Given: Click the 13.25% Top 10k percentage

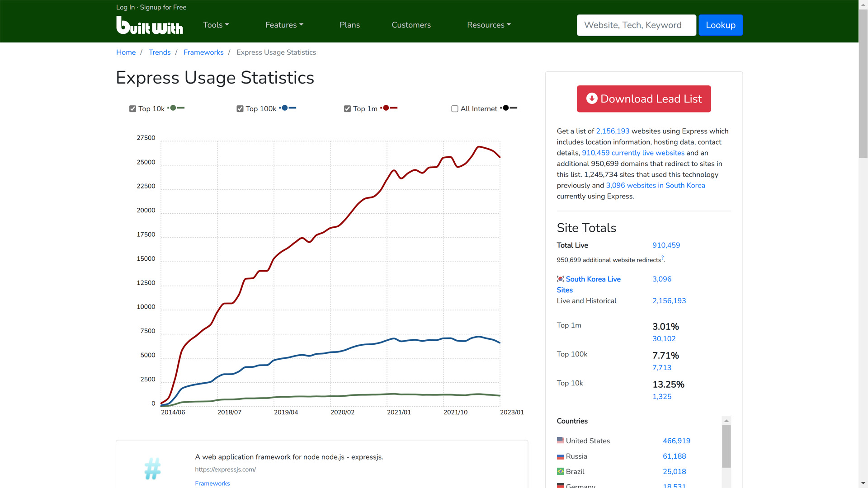Looking at the screenshot, I should [x=668, y=385].
